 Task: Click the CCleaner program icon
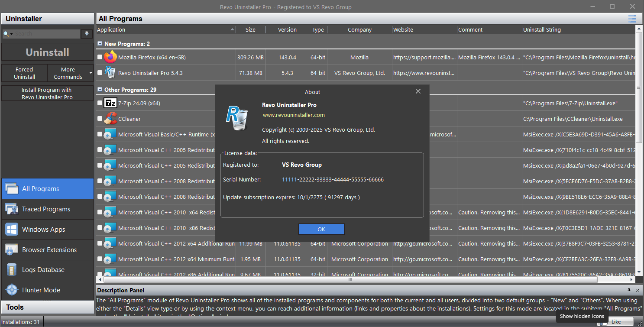coord(110,119)
